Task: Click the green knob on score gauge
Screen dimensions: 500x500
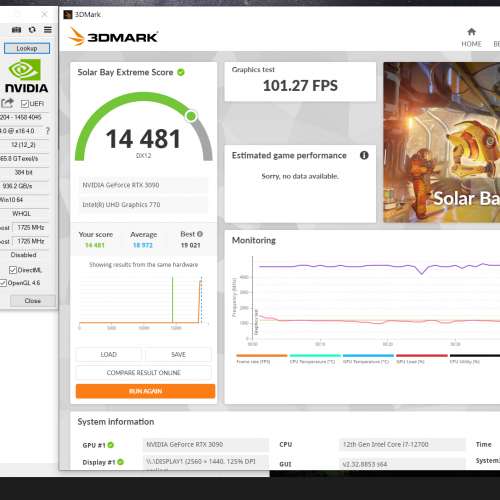Action: pos(191,116)
